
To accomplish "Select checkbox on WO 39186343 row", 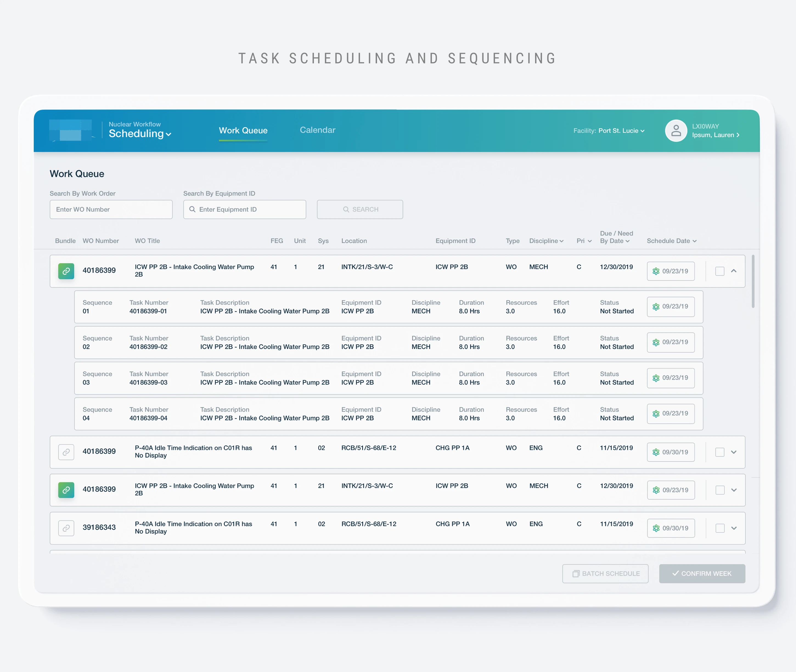I will (x=720, y=528).
